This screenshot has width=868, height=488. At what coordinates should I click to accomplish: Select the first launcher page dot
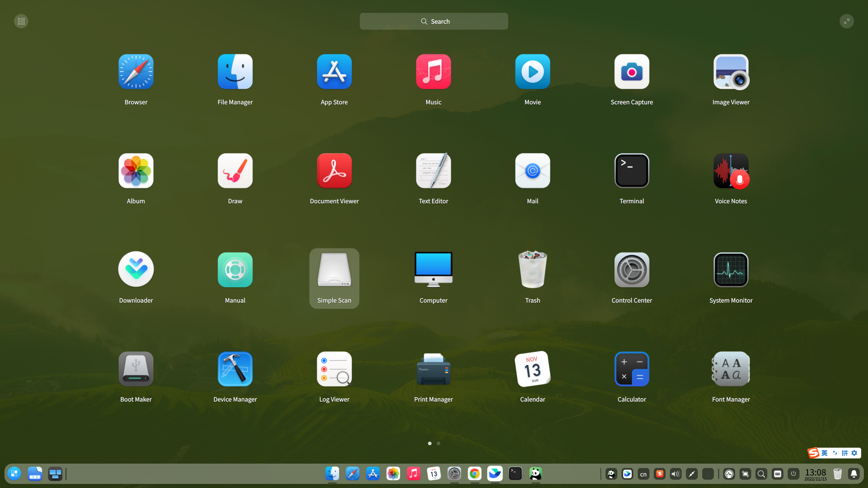(430, 443)
